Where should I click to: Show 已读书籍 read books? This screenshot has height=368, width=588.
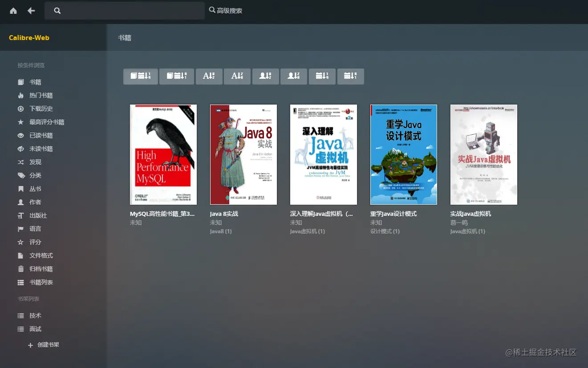(41, 135)
